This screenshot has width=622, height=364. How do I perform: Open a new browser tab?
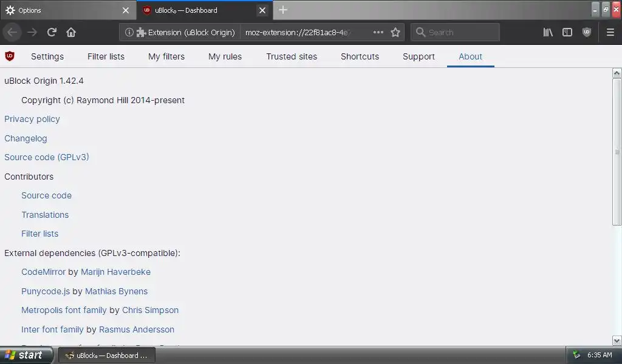tap(283, 10)
